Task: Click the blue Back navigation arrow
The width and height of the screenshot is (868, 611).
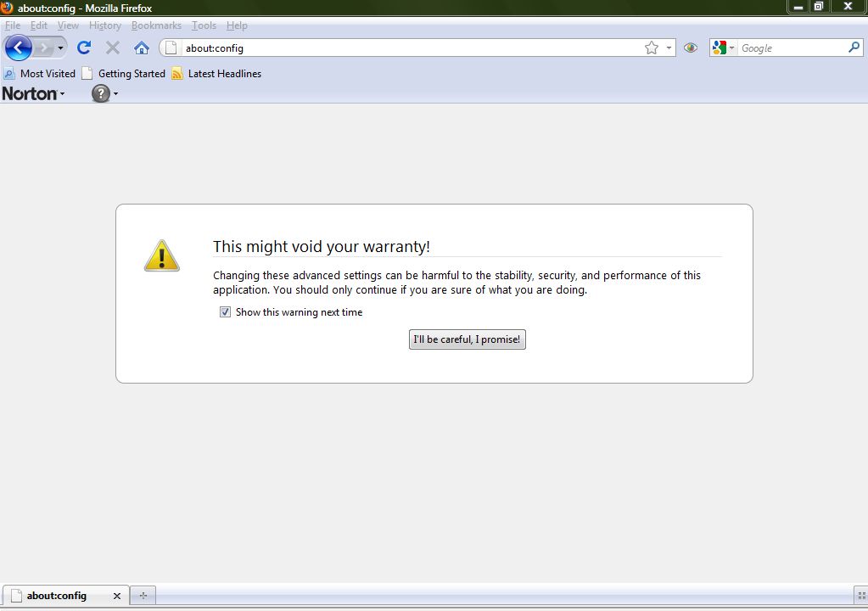Action: tap(19, 48)
